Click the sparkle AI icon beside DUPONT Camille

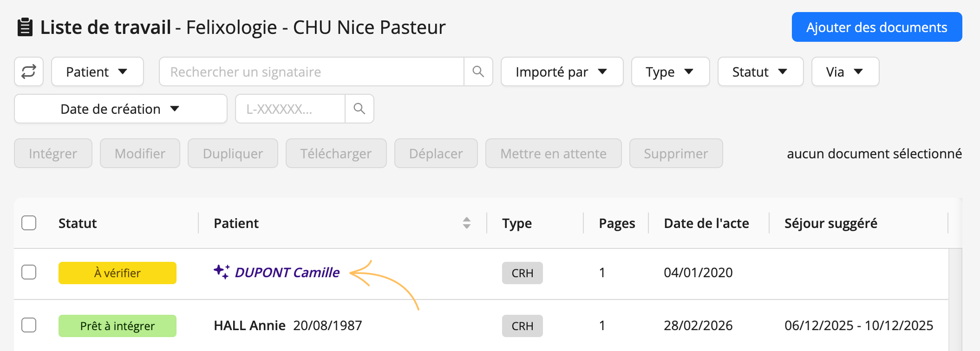(x=222, y=272)
